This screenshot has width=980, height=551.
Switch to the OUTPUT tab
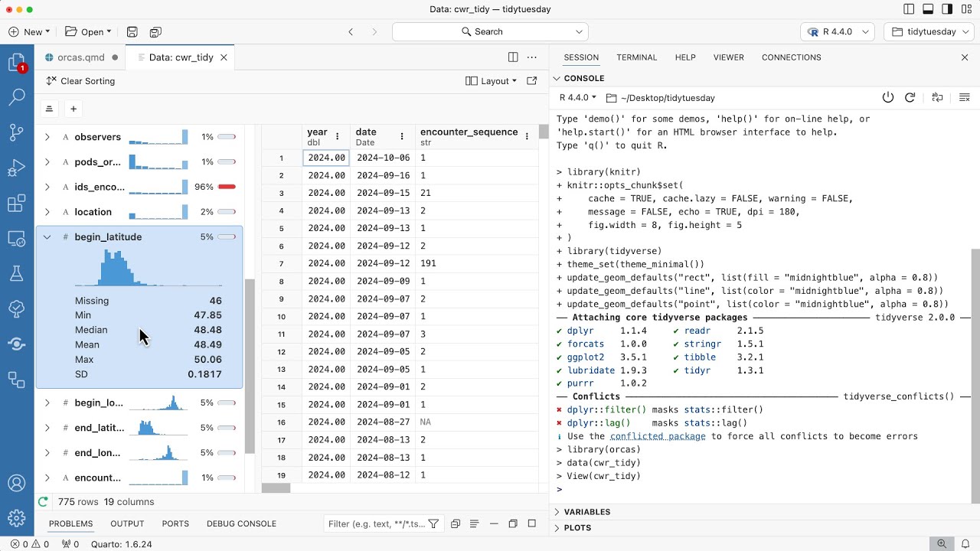pos(127,524)
